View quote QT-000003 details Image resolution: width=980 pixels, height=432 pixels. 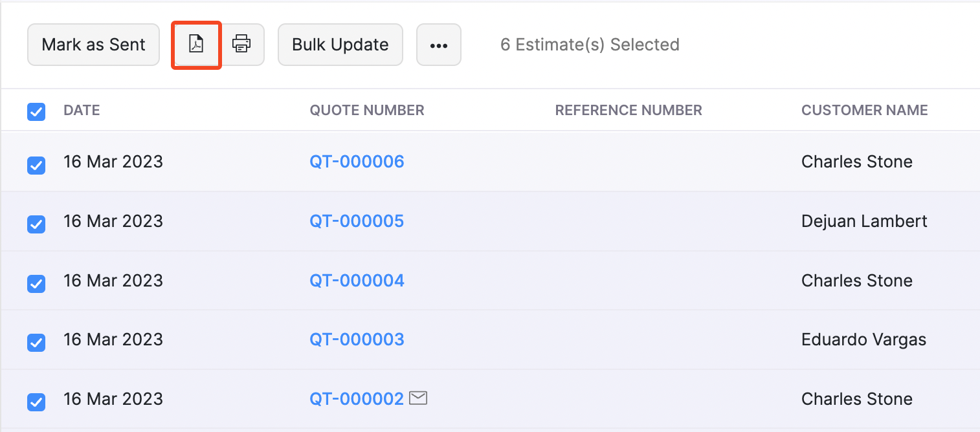pos(357,340)
